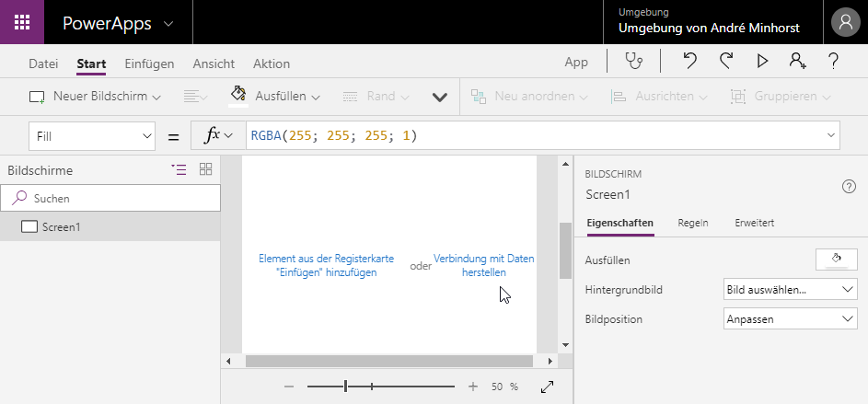Click the canvas horizontal scrollbar thumb
Viewport: 868px width, 404px height.
[389, 361]
